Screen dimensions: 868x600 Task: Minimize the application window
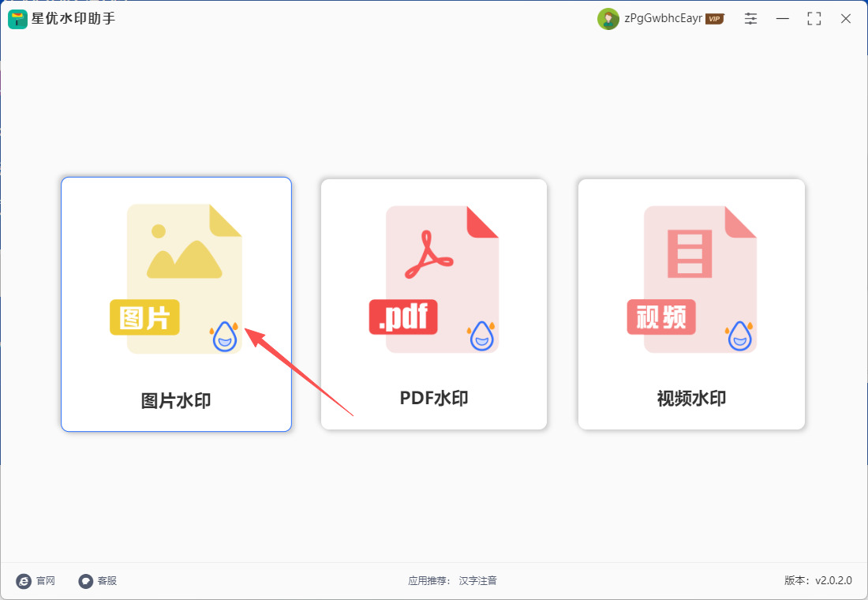click(782, 19)
